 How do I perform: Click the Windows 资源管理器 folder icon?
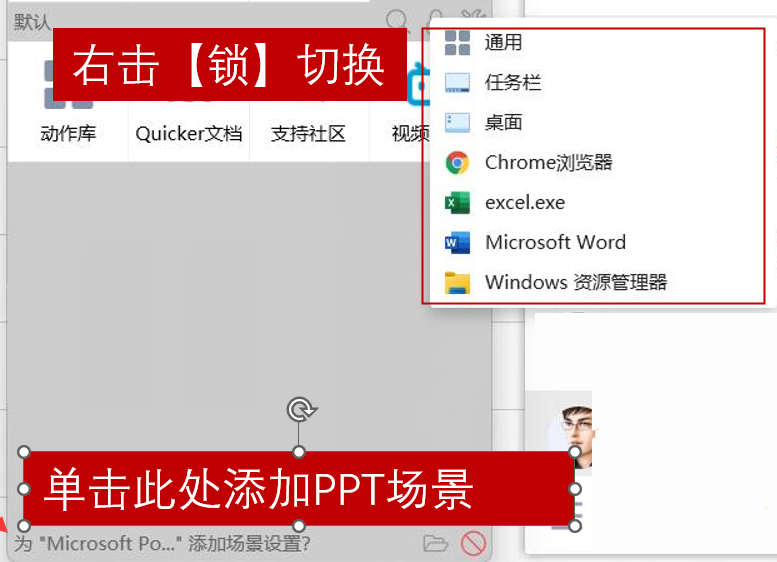[x=457, y=283]
